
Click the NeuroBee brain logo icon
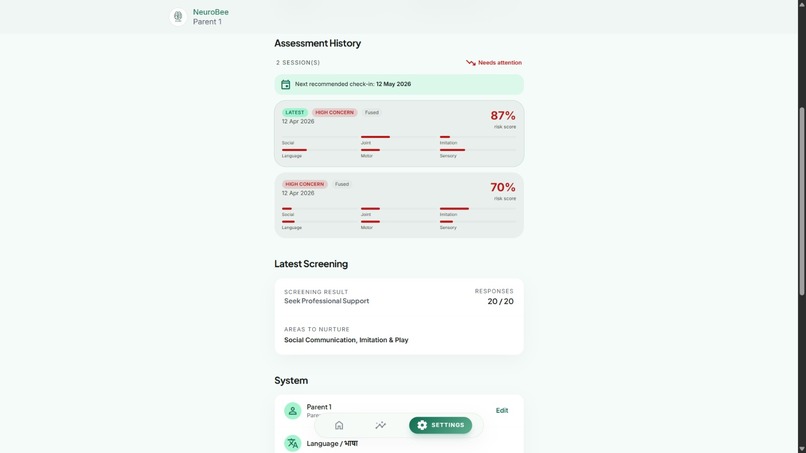click(x=178, y=16)
